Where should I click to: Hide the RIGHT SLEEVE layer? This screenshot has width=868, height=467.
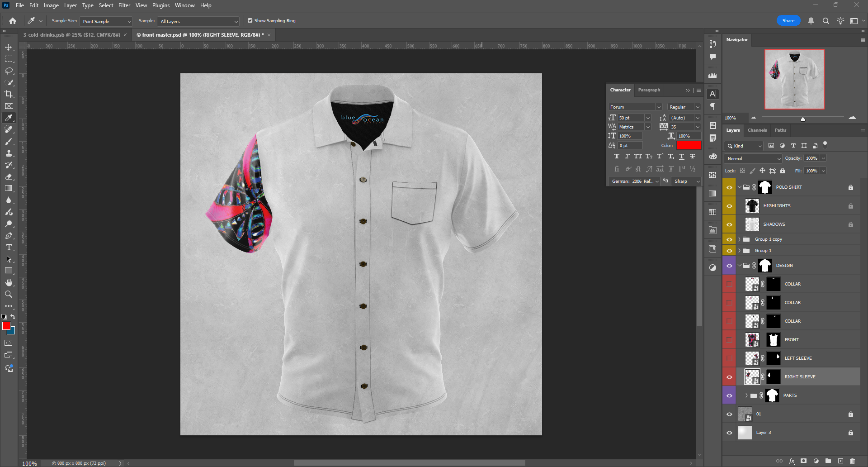pyautogui.click(x=729, y=377)
